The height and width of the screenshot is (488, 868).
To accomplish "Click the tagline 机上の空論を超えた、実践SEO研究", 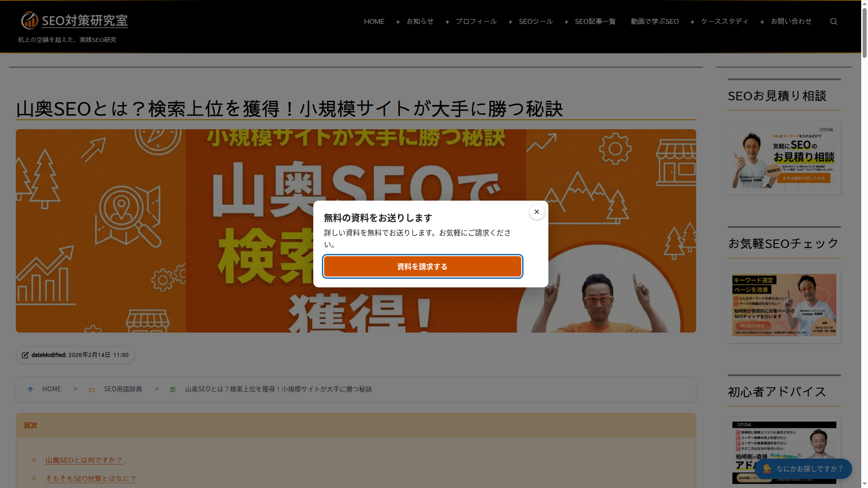I will tap(67, 40).
